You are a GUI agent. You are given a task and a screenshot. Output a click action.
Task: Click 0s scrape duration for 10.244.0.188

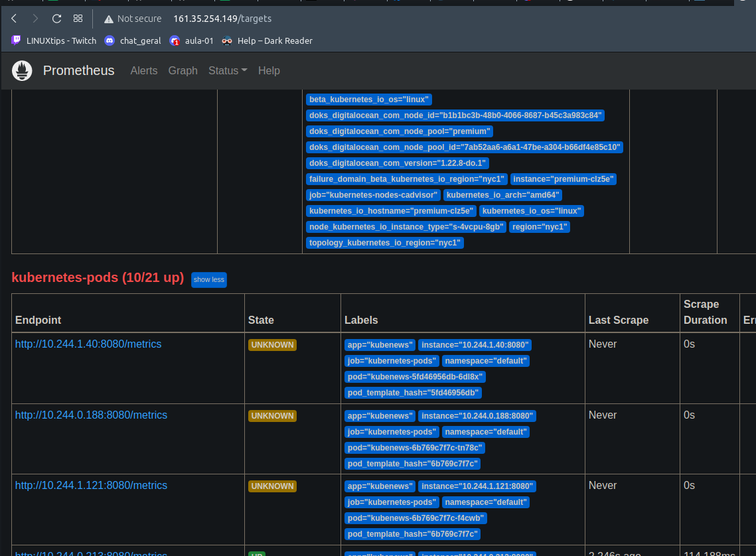click(689, 415)
